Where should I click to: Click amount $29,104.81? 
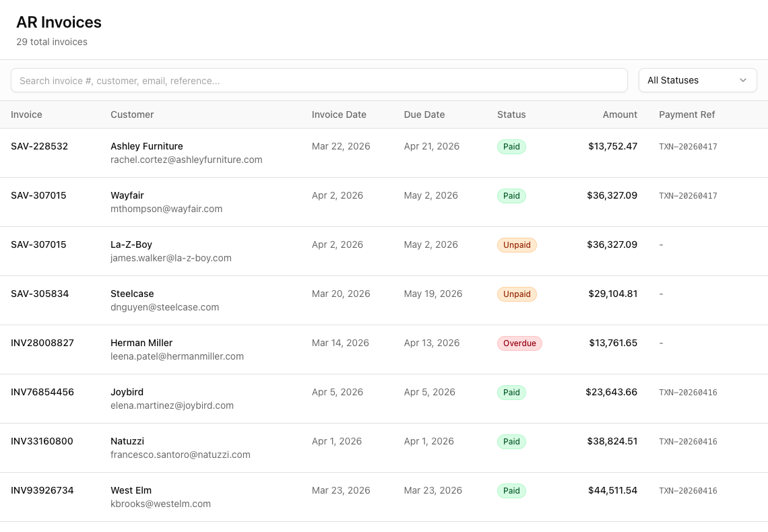coord(613,294)
